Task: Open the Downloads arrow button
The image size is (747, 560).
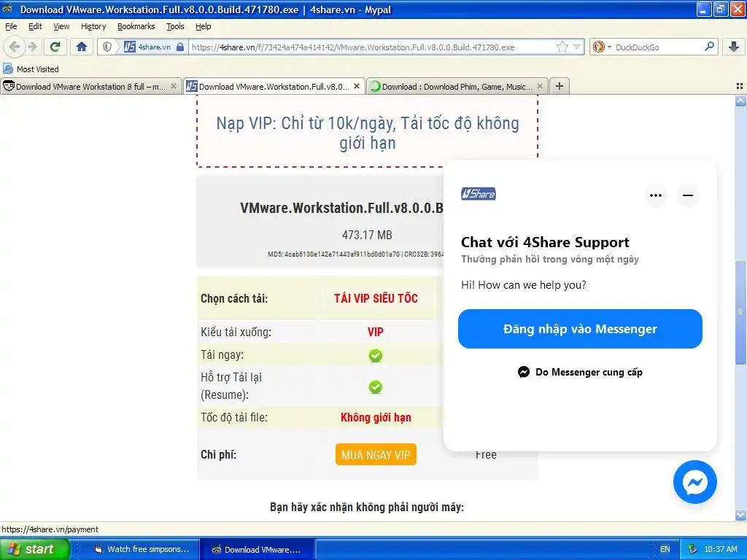Action: pyautogui.click(x=734, y=47)
